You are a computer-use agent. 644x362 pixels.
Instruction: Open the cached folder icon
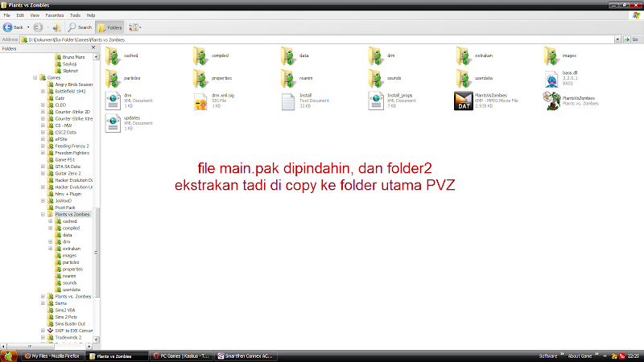113,56
